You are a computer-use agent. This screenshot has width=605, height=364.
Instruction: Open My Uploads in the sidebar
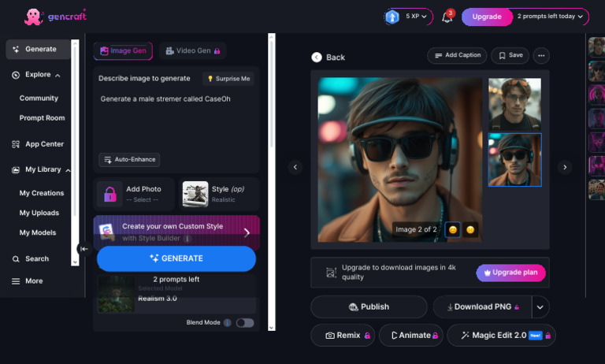point(39,213)
